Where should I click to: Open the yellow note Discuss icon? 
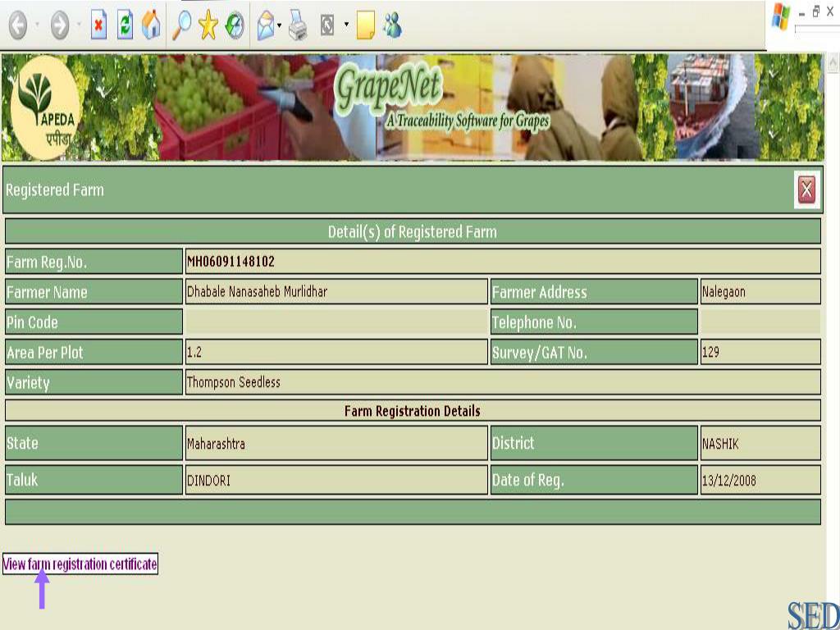(x=365, y=25)
